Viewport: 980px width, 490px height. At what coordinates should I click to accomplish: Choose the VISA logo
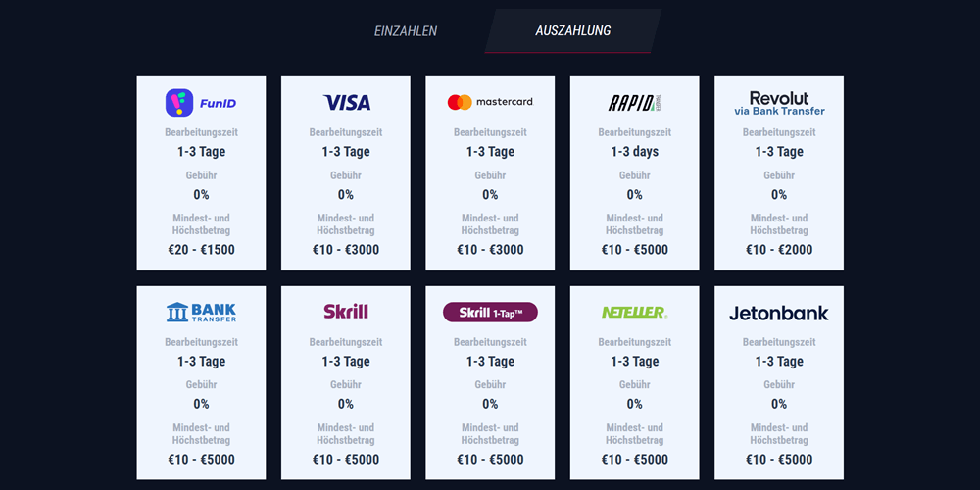(x=346, y=103)
